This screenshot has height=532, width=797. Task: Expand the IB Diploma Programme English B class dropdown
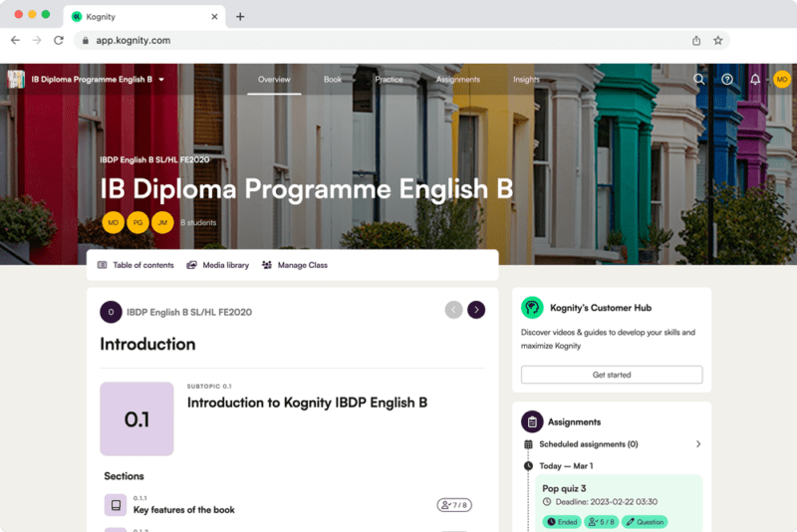[x=98, y=80]
